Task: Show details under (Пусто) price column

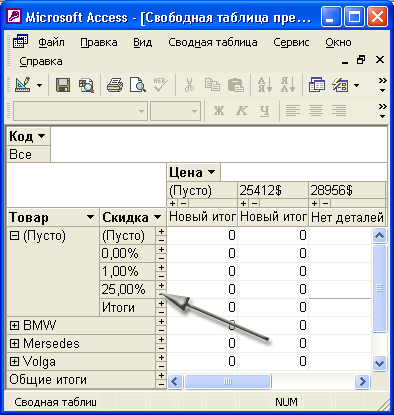Action: (x=172, y=203)
